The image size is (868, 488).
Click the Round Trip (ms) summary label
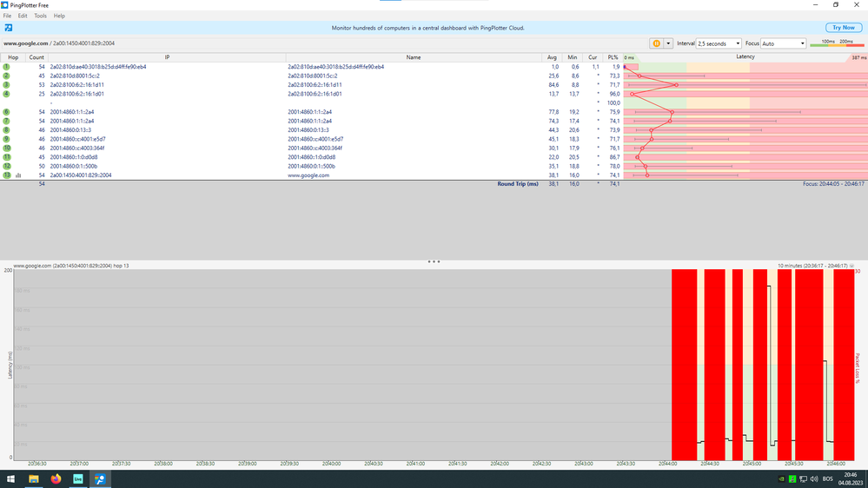(518, 184)
